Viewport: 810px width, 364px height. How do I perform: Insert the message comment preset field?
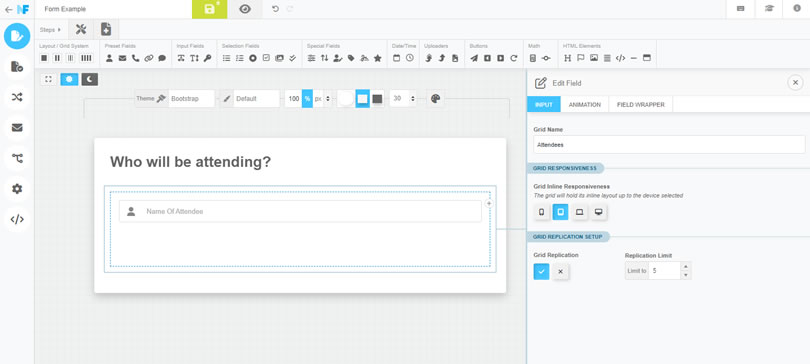point(162,58)
